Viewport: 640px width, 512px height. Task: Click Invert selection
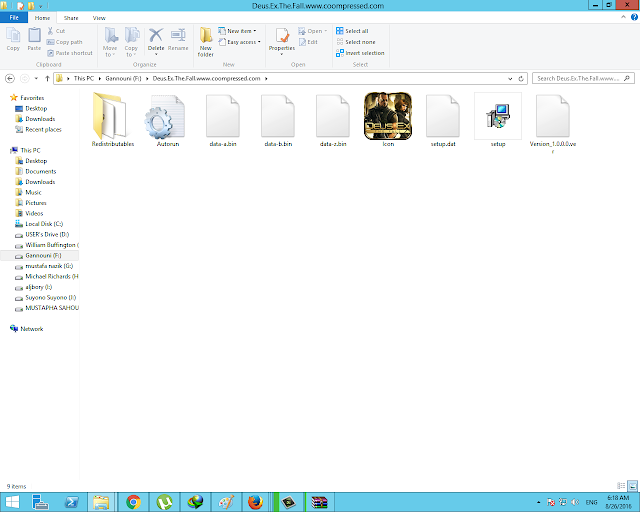[x=360, y=53]
